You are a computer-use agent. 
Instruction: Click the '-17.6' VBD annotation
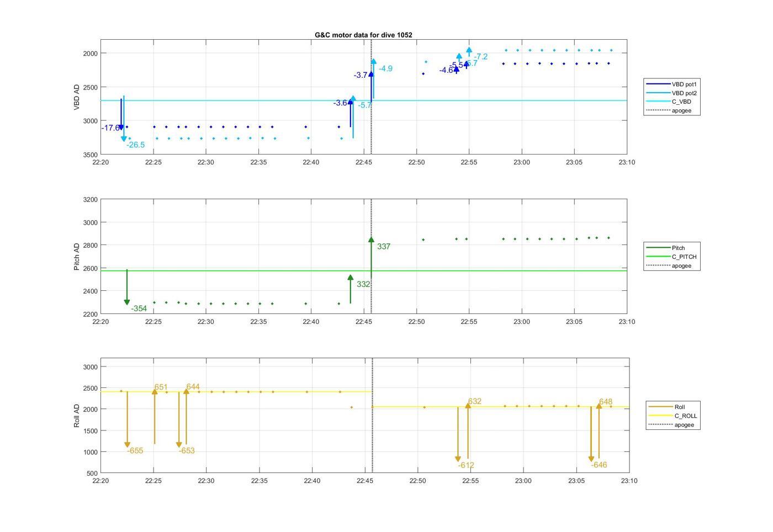point(110,128)
